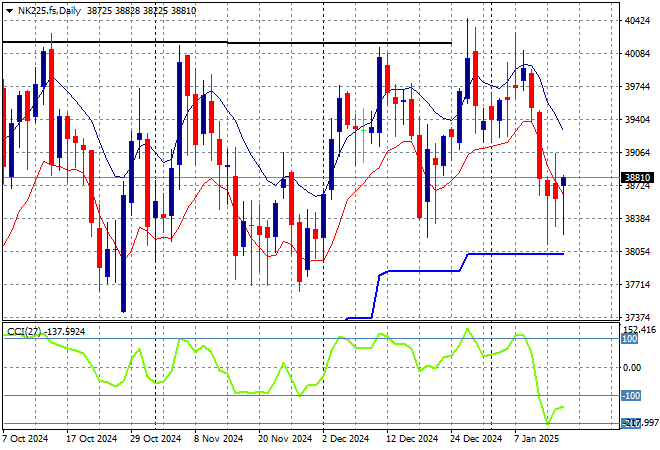Click the latest blue candle at far right
This screenshot has height=450, width=660.
click(564, 181)
